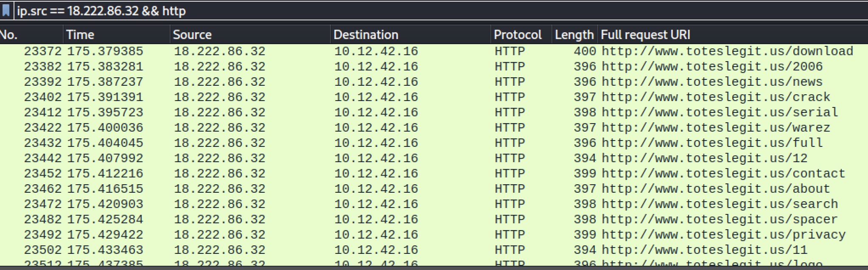The image size is (868, 270).
Task: Sort by the Protocol column header
Action: (520, 35)
